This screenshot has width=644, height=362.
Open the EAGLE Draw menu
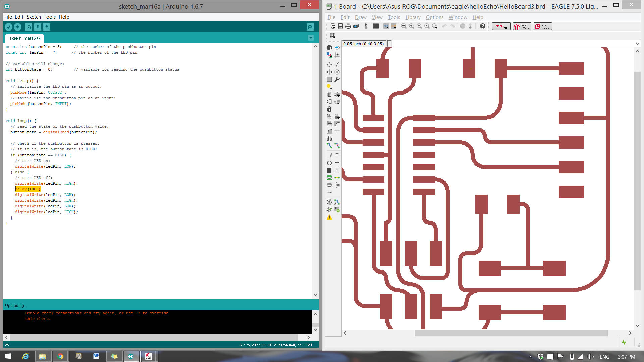pos(361,17)
